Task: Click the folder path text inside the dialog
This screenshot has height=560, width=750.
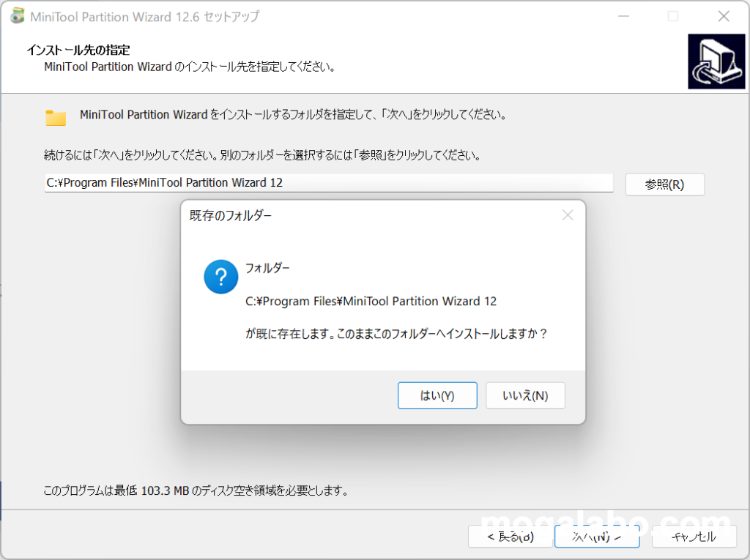Action: 371,301
